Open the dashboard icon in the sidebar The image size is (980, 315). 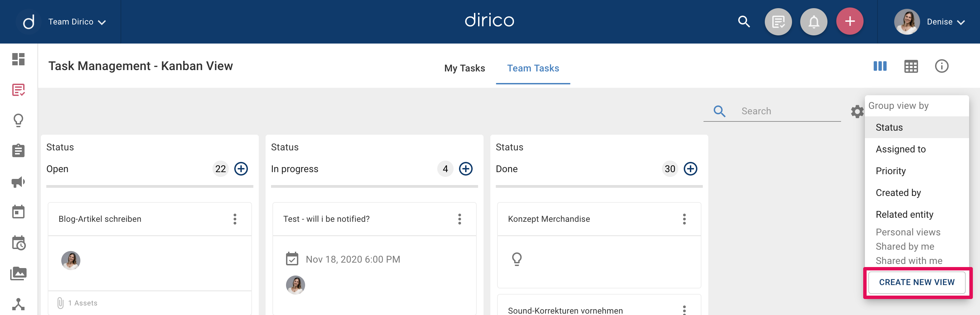[x=18, y=59]
